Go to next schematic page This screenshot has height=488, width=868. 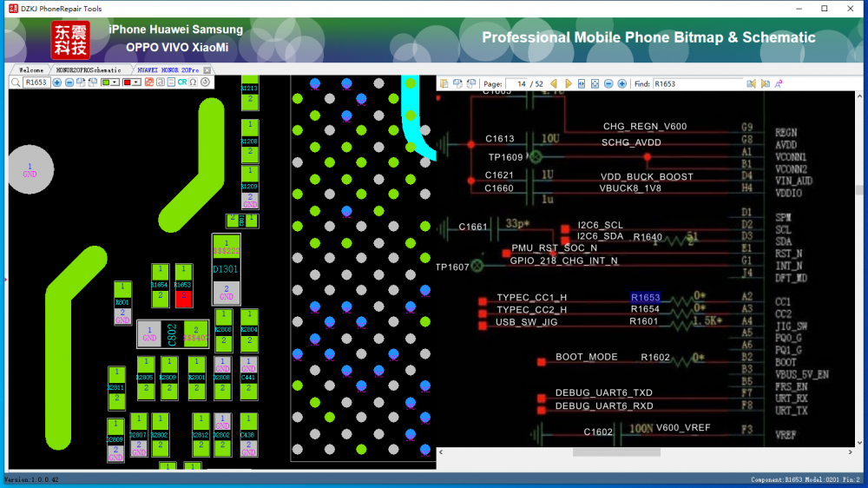click(x=568, y=83)
